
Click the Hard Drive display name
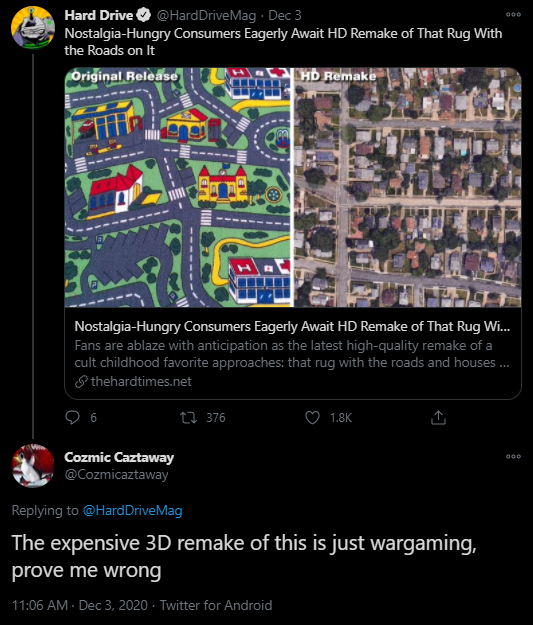tap(98, 15)
